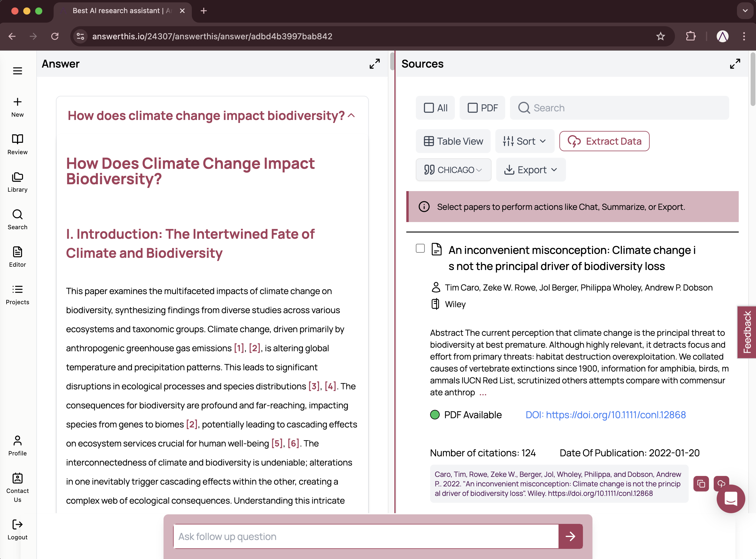Open the Editor from sidebar

point(17,257)
